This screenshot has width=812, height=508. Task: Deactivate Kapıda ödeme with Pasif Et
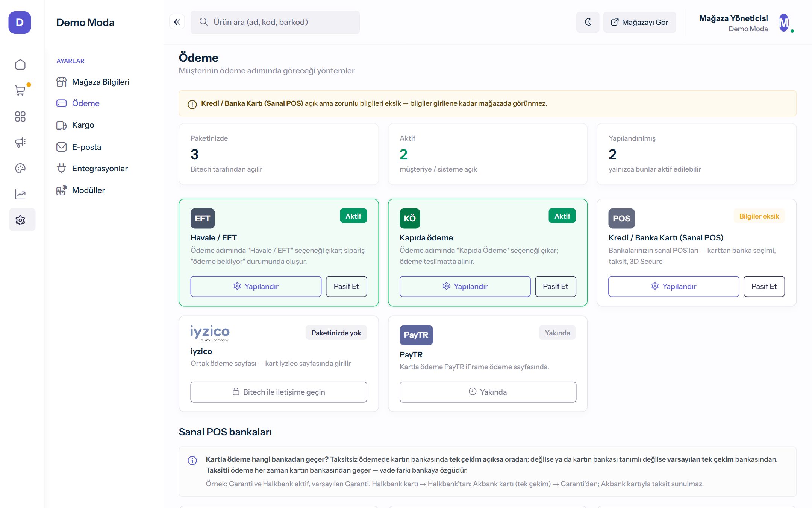tap(555, 286)
